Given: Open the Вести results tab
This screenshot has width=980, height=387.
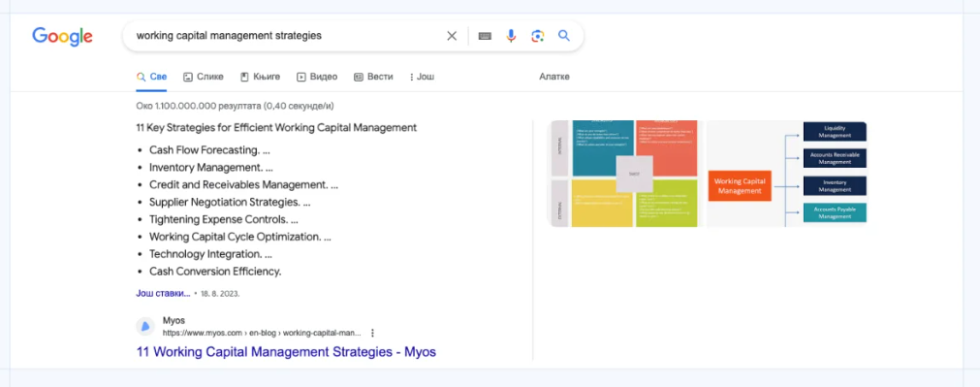Looking at the screenshot, I should [373, 77].
